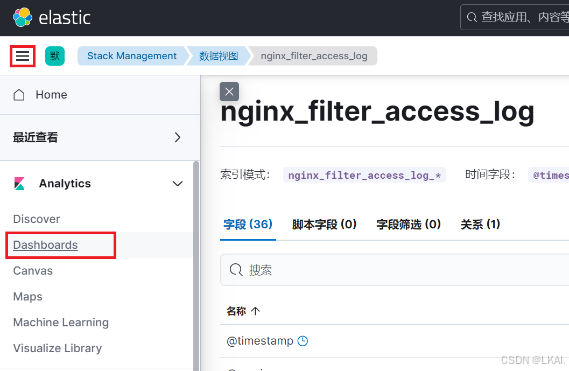
Task: Click the 名称 column header
Action: (x=236, y=311)
